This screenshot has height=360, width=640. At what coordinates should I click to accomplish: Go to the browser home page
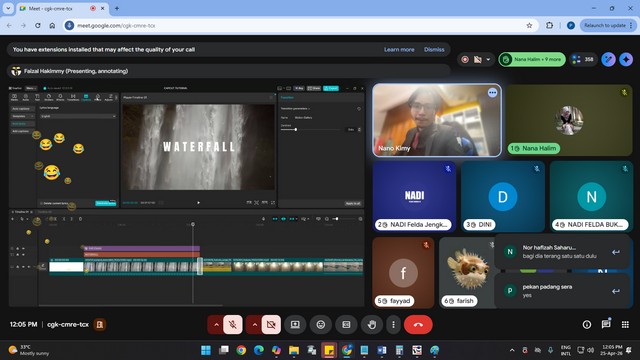pos(52,25)
